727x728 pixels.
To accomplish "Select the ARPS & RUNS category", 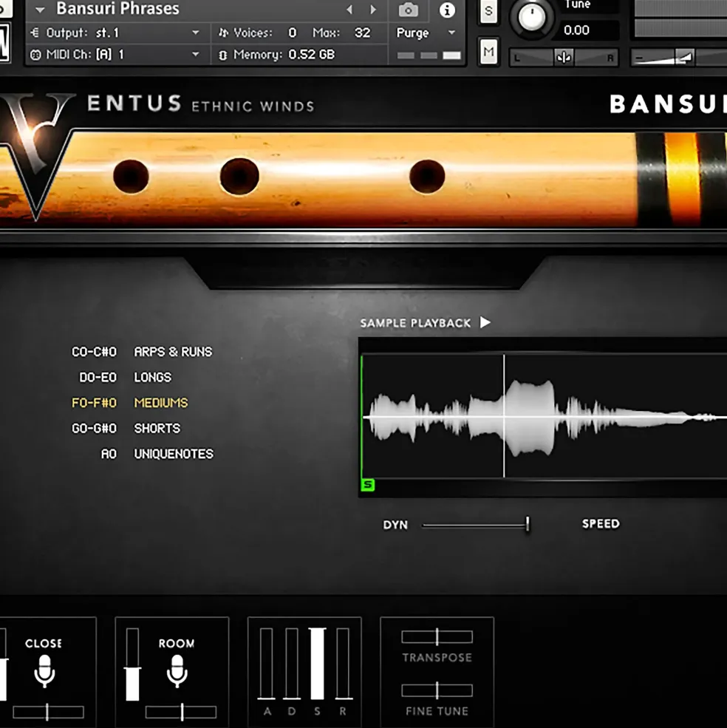I will tap(173, 352).
